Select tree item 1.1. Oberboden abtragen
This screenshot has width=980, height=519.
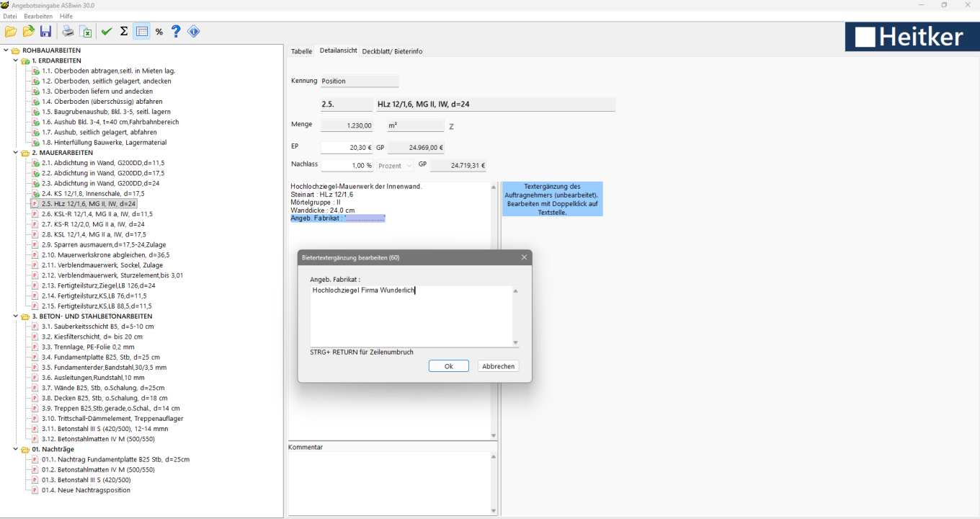click(108, 71)
